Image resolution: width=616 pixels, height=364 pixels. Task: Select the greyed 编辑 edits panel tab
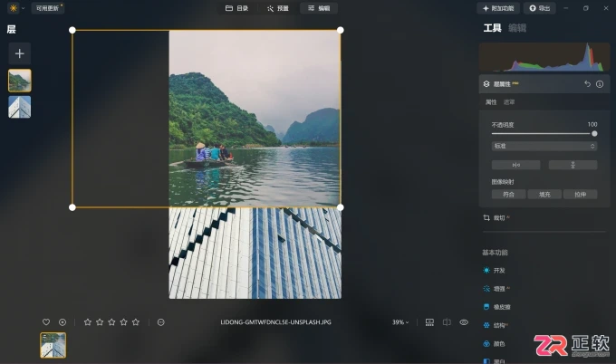tap(517, 28)
